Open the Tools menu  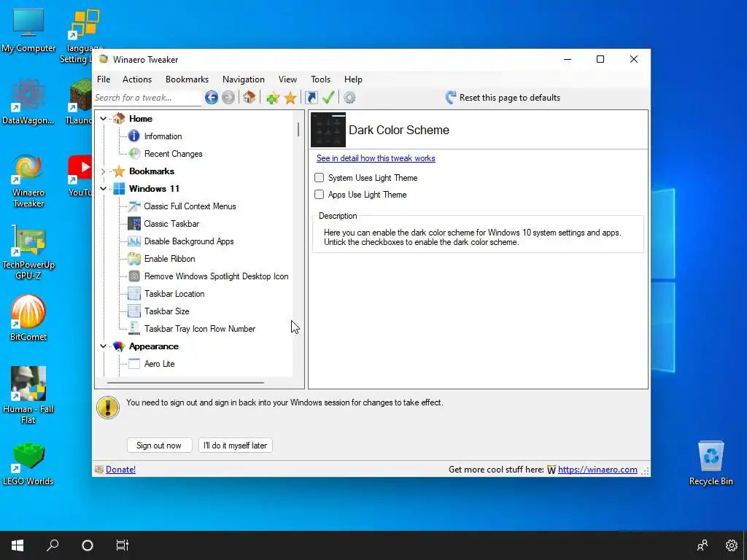click(320, 79)
